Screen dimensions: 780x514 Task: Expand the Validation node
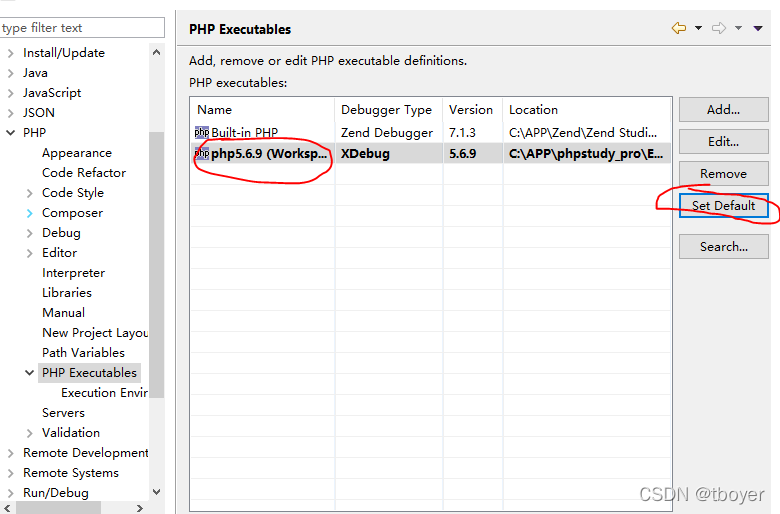[29, 433]
